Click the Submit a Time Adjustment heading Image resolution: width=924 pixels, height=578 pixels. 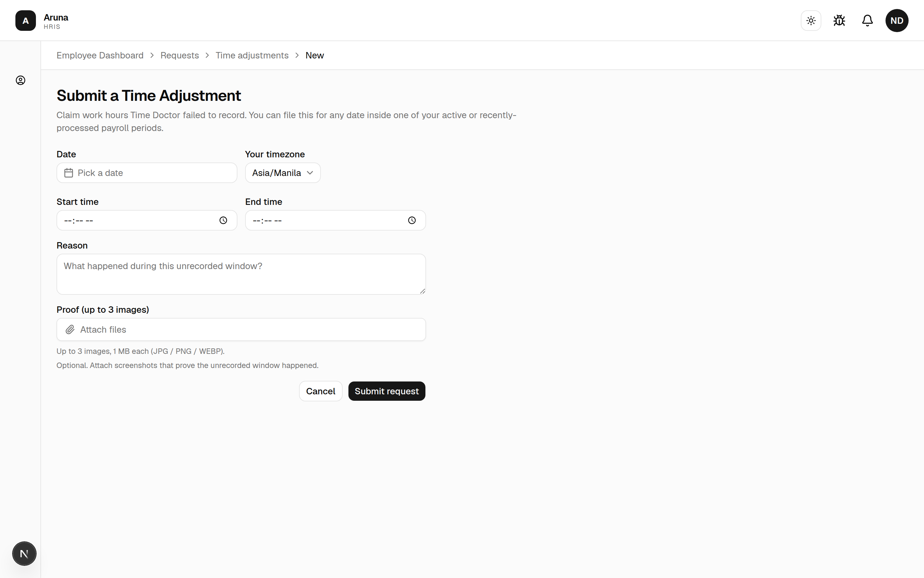(x=149, y=96)
